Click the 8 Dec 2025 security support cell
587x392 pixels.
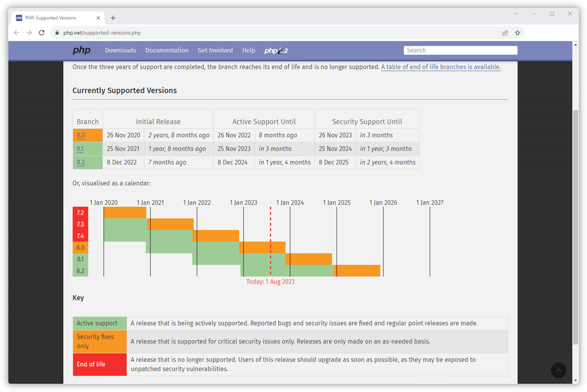tap(335, 162)
